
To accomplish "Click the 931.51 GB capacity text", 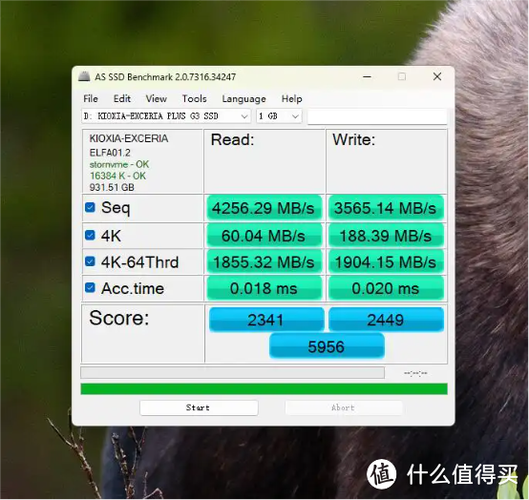I will [112, 187].
